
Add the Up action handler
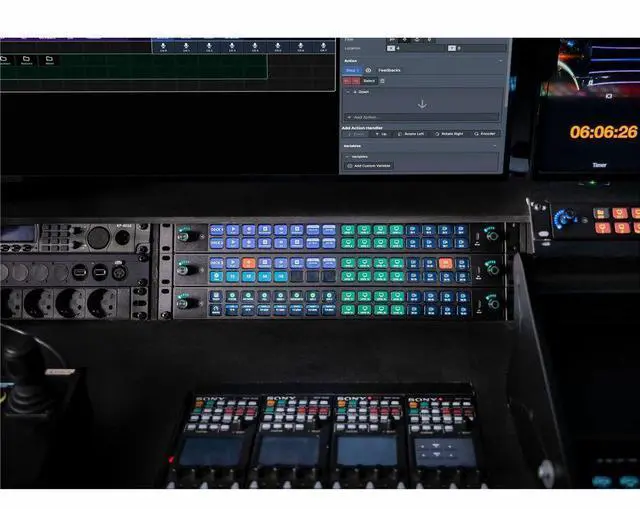tap(381, 134)
